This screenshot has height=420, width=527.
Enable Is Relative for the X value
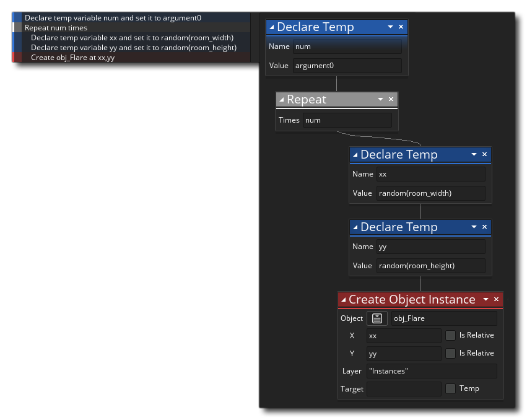(451, 336)
